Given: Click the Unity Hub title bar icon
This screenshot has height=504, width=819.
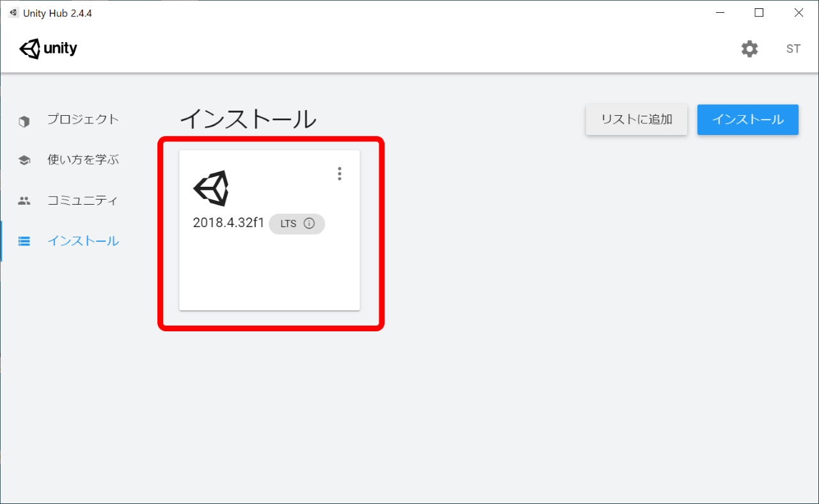Looking at the screenshot, I should [13, 13].
